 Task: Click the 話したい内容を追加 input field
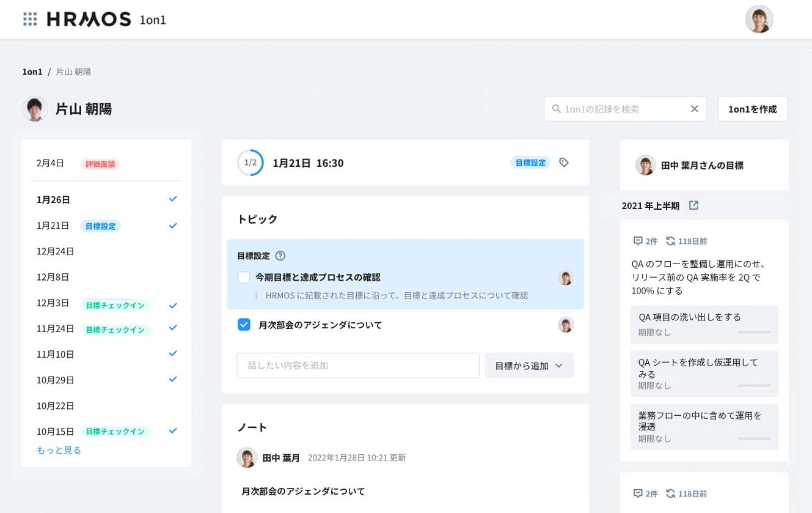pos(358,366)
